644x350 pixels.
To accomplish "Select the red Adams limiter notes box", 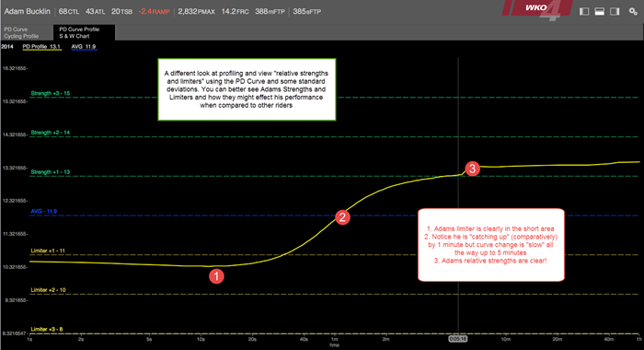I will coord(491,245).
